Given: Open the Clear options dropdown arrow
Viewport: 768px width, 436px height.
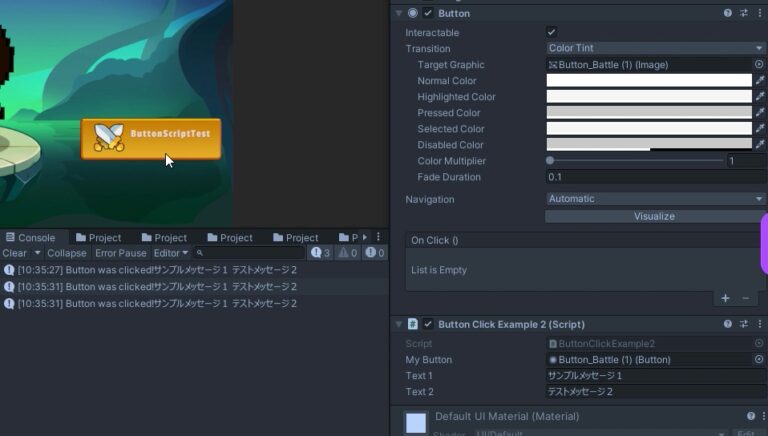Looking at the screenshot, I should [37, 253].
